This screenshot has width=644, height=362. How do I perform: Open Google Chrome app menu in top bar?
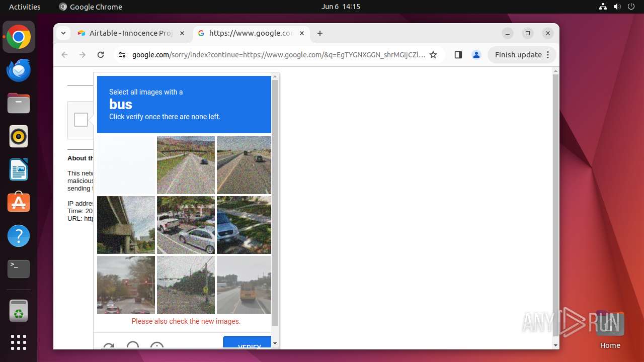(x=91, y=7)
